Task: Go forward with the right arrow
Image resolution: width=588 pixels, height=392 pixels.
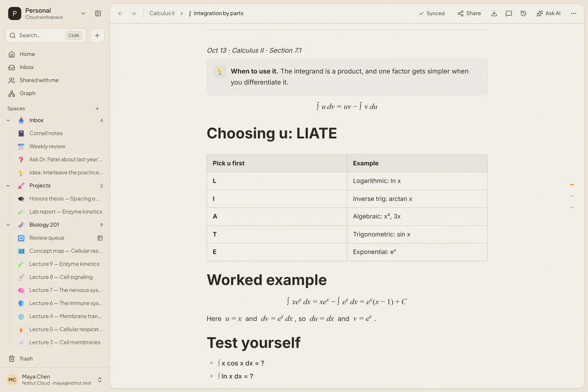Action: point(134,14)
